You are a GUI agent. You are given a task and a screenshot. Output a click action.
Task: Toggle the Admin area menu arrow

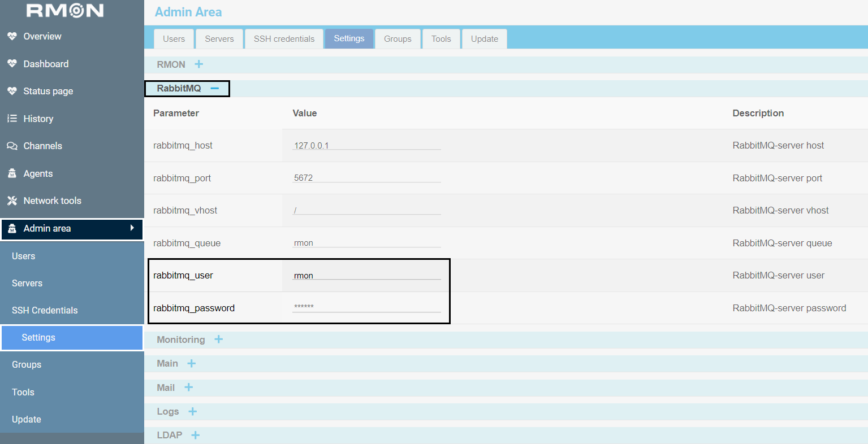tap(132, 228)
